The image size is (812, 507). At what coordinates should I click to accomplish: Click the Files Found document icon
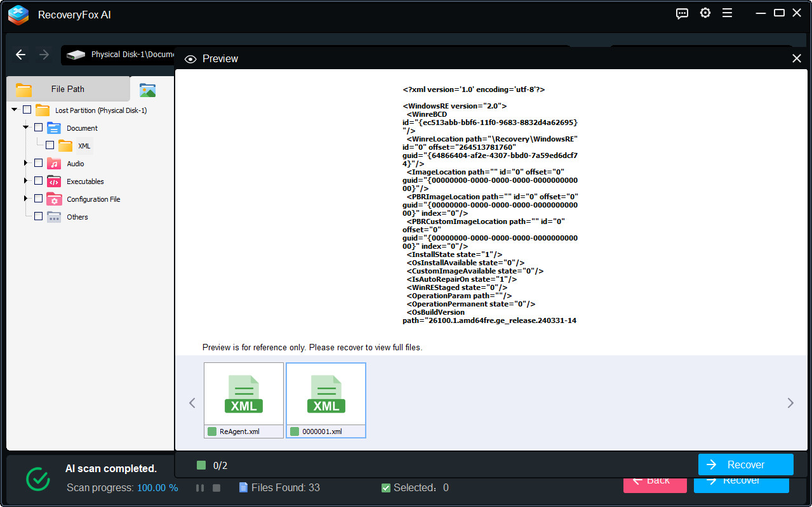(243, 487)
